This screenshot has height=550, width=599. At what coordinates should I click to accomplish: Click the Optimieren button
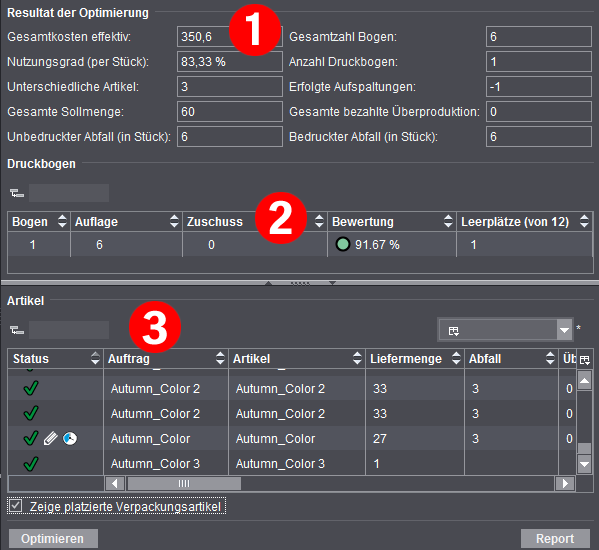[x=53, y=539]
